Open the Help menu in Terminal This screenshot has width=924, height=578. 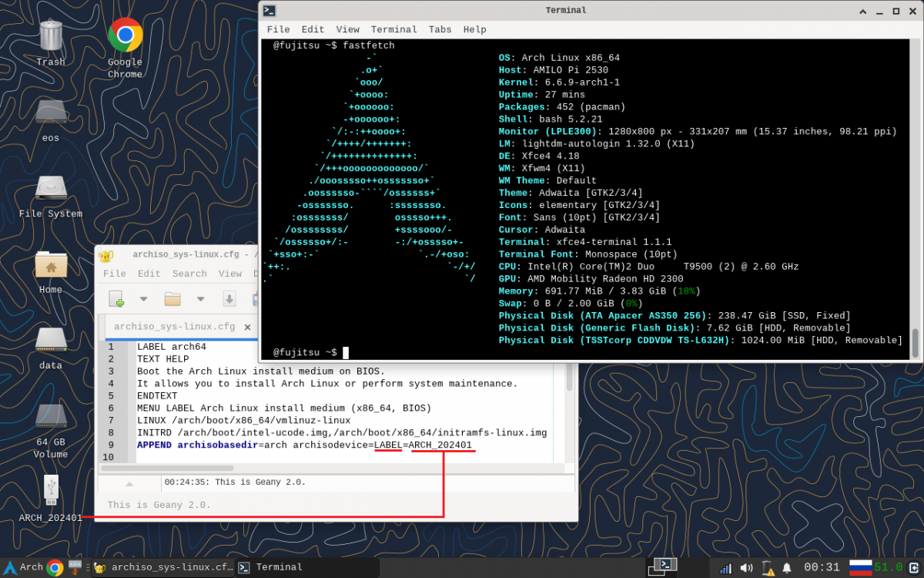tap(475, 29)
